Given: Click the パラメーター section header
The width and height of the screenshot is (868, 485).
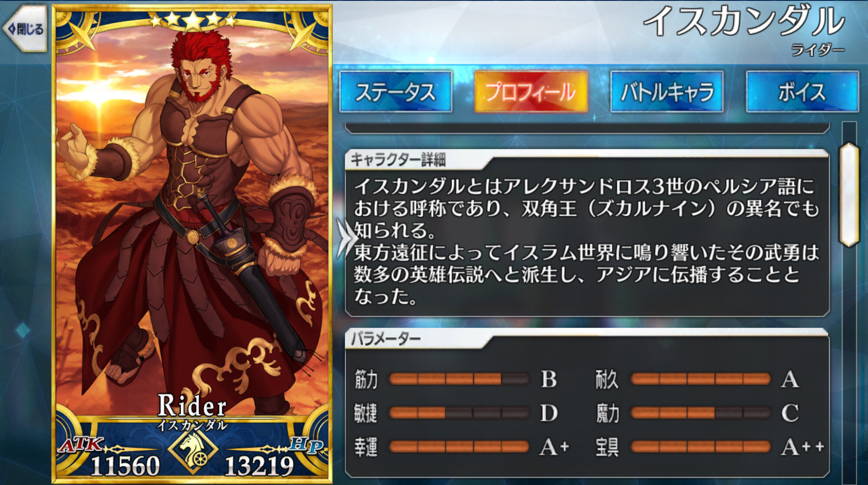Looking at the screenshot, I should [385, 338].
